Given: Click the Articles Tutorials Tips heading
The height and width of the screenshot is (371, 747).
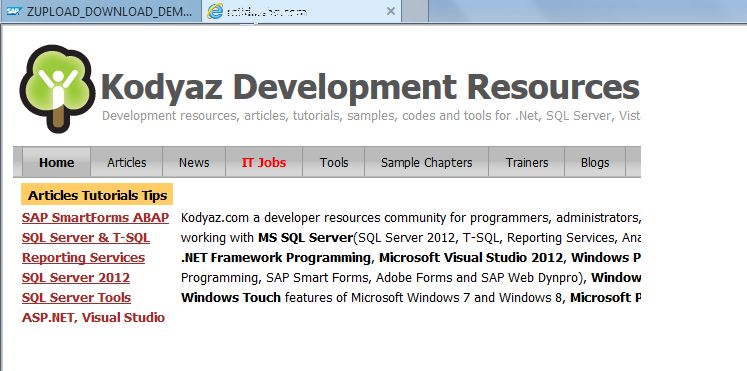Looking at the screenshot, I should (x=97, y=195).
